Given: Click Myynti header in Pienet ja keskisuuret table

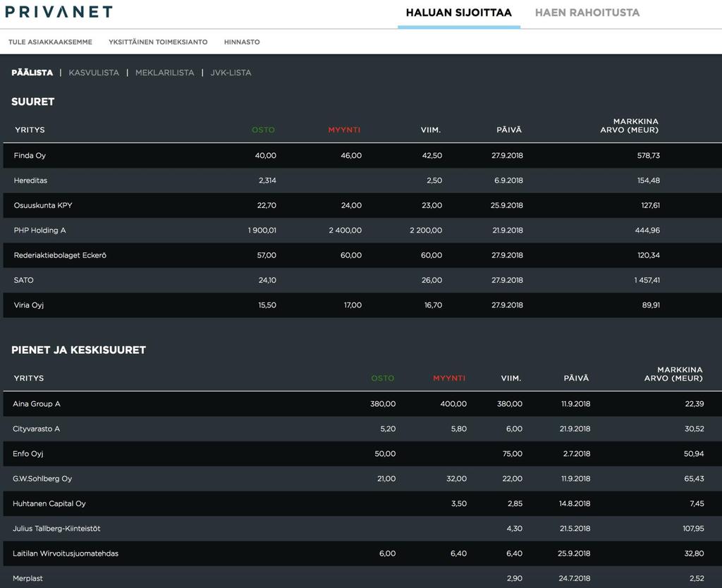Looking at the screenshot, I should [x=449, y=378].
